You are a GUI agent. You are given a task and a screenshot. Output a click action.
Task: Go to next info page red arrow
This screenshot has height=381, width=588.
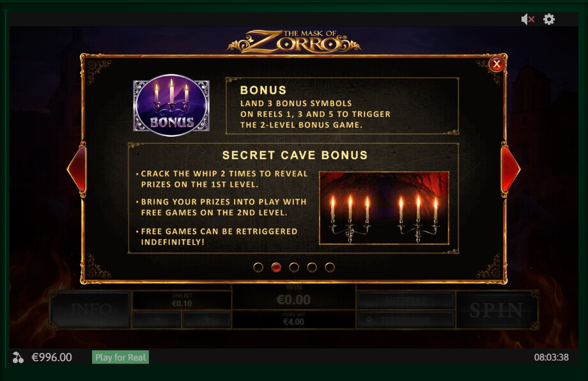(511, 169)
